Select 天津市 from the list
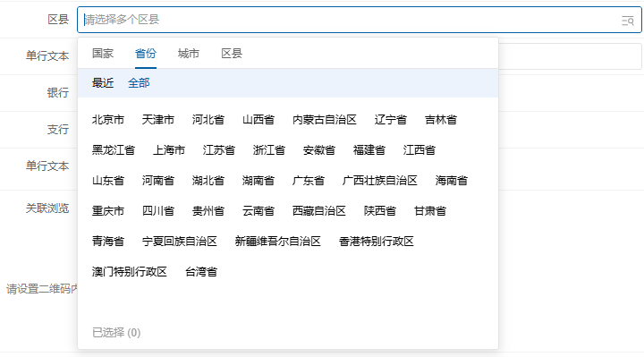Image resolution: width=644 pixels, height=357 pixels. pyautogui.click(x=158, y=120)
